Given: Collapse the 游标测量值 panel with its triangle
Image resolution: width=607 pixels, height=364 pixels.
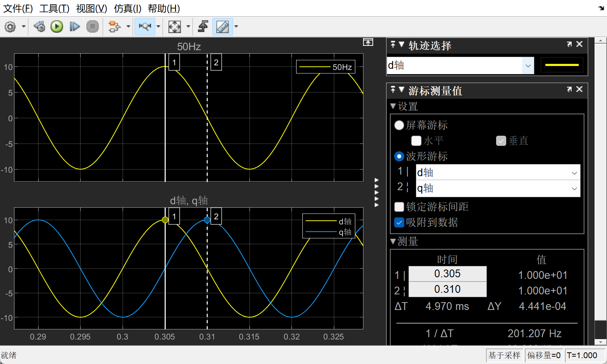Looking at the screenshot, I should (x=402, y=89).
